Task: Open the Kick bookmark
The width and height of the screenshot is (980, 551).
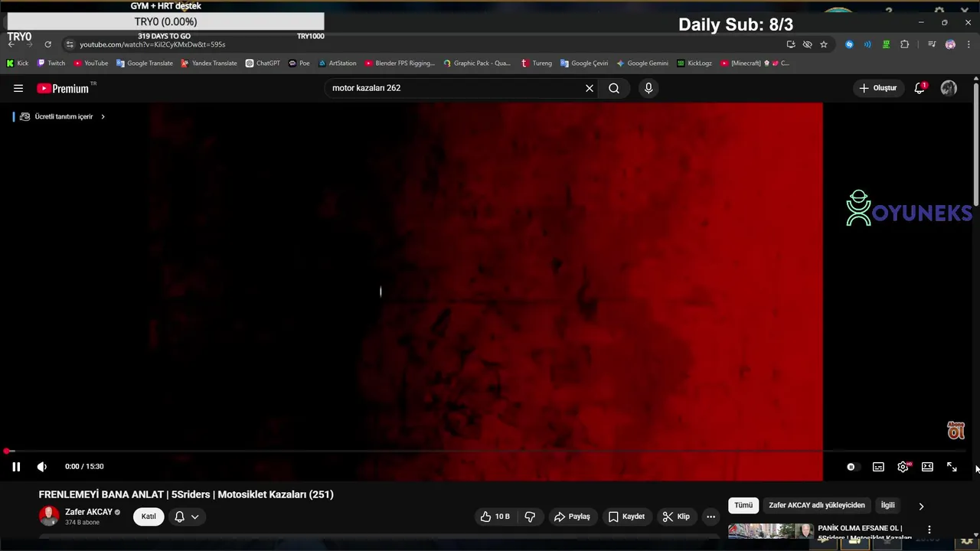Action: 18,64
